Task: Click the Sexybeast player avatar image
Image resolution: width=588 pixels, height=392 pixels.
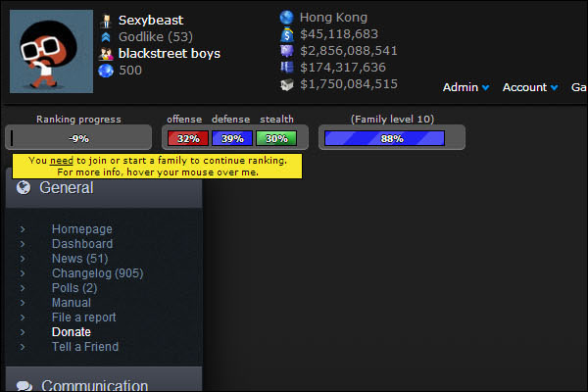Action: [51, 51]
